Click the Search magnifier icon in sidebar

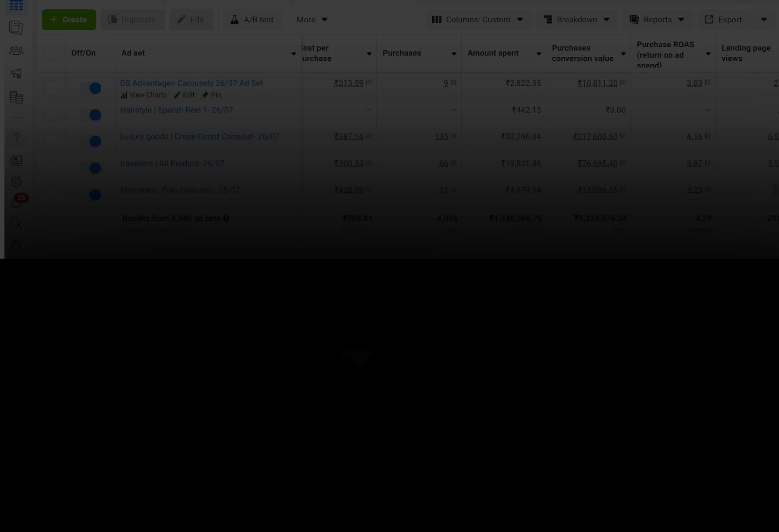(x=16, y=223)
